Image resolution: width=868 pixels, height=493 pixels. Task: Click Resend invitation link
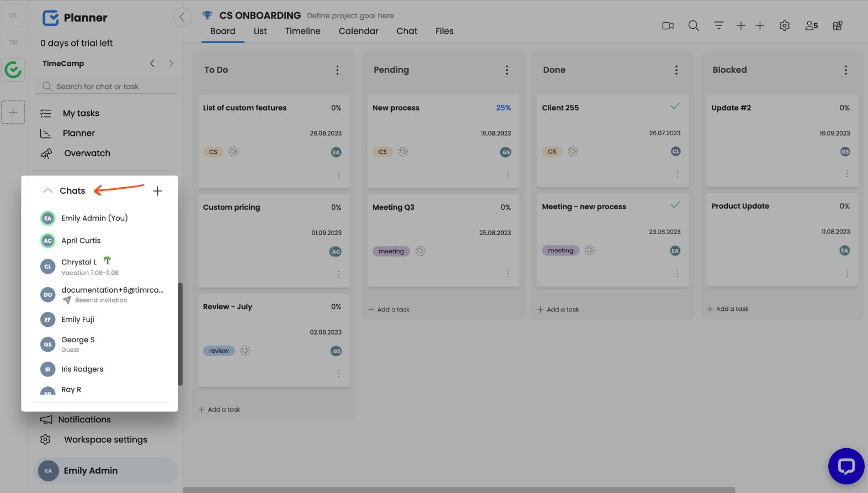101,300
